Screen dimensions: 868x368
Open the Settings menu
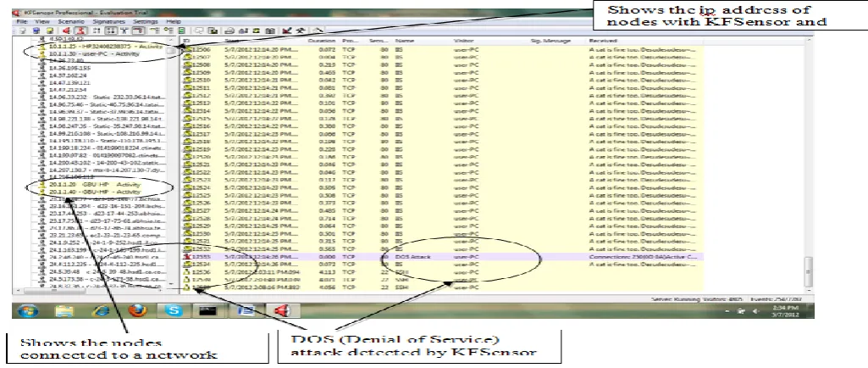(146, 21)
